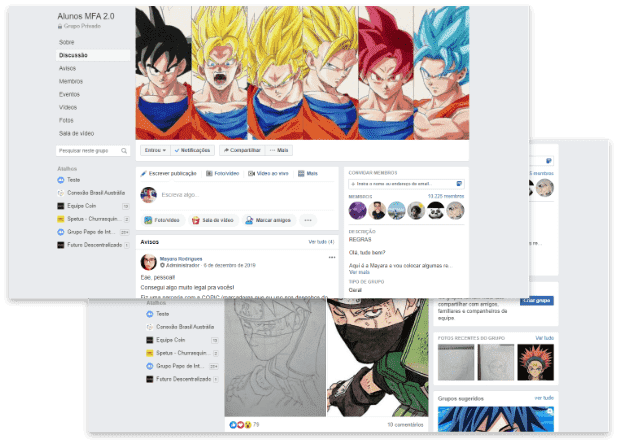The image size is (618, 444).
Task: Select Foto/vídeo tab in composer header
Action: 223,173
